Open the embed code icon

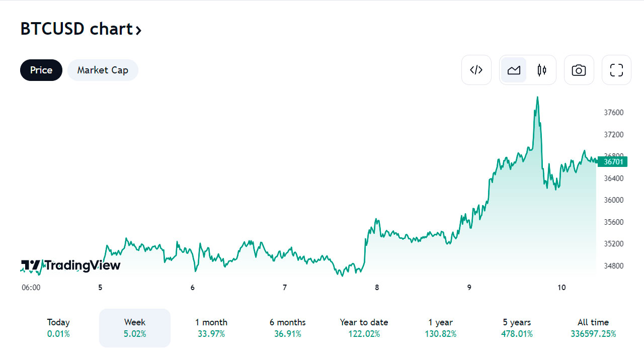476,70
